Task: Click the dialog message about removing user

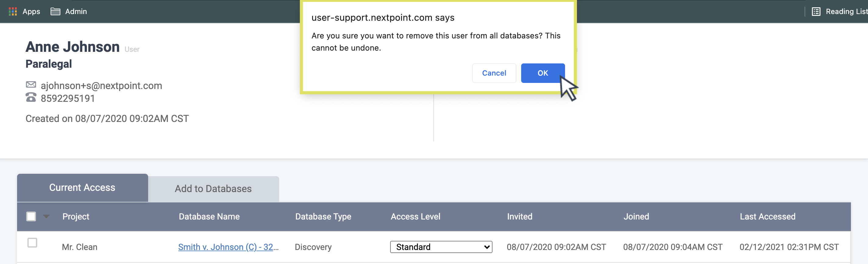Action: (x=436, y=42)
